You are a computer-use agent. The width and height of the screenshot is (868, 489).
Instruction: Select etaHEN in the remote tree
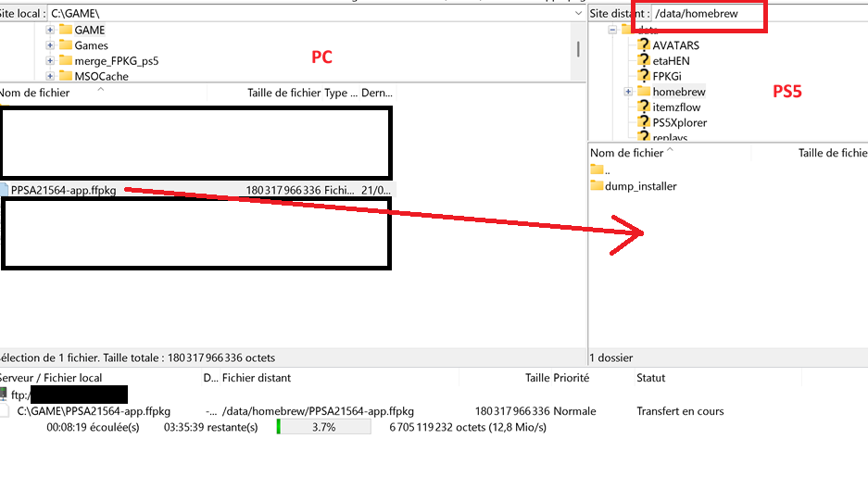[671, 61]
